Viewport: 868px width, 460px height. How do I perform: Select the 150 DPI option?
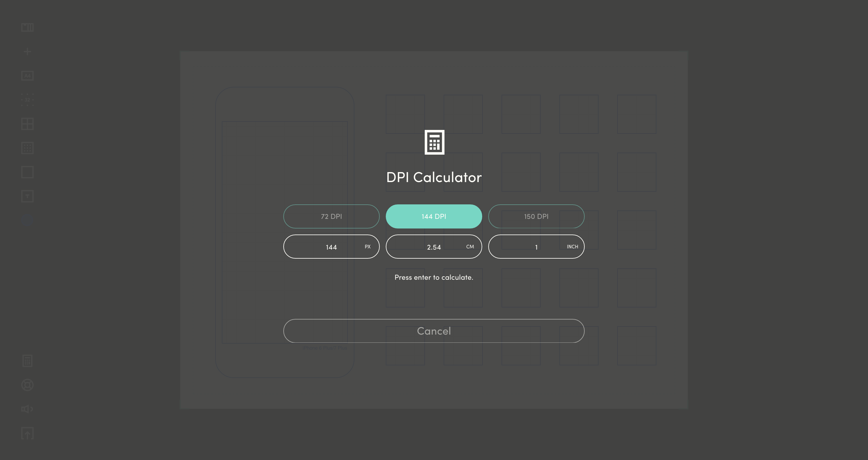point(536,216)
